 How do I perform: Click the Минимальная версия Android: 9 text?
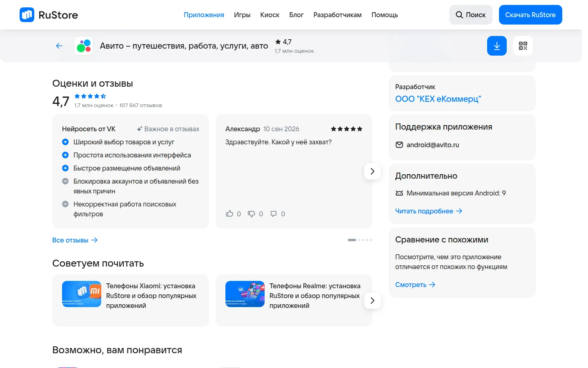(456, 193)
